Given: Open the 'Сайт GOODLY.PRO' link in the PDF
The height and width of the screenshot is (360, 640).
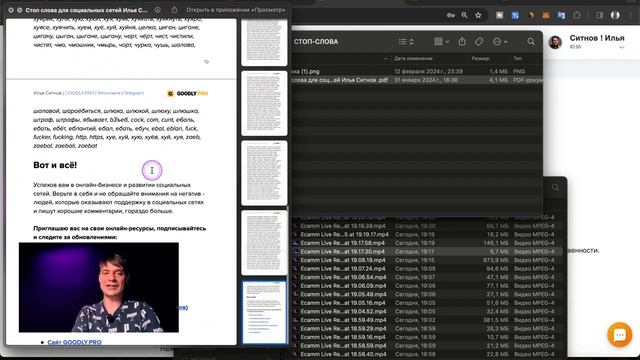Looking at the screenshot, I should pos(74,342).
